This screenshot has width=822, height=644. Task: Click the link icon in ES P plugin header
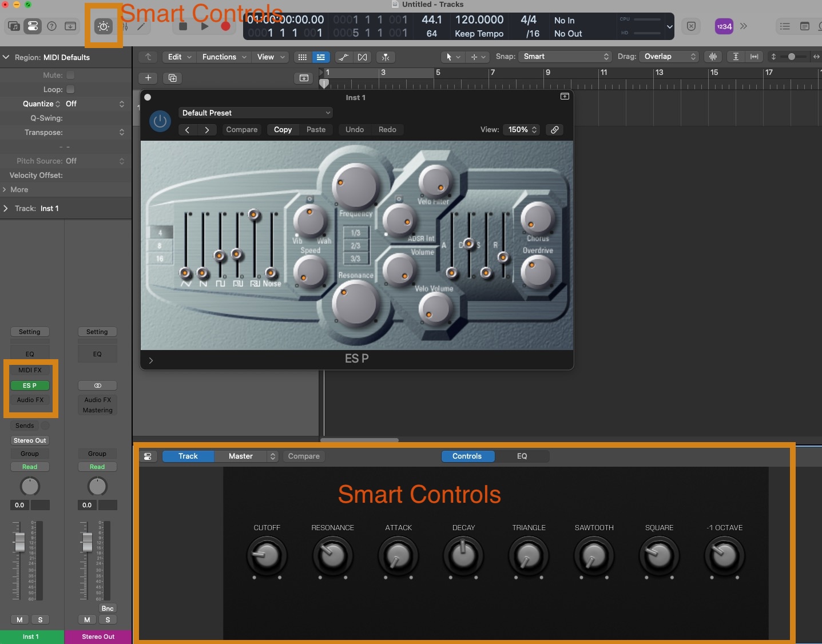point(554,130)
